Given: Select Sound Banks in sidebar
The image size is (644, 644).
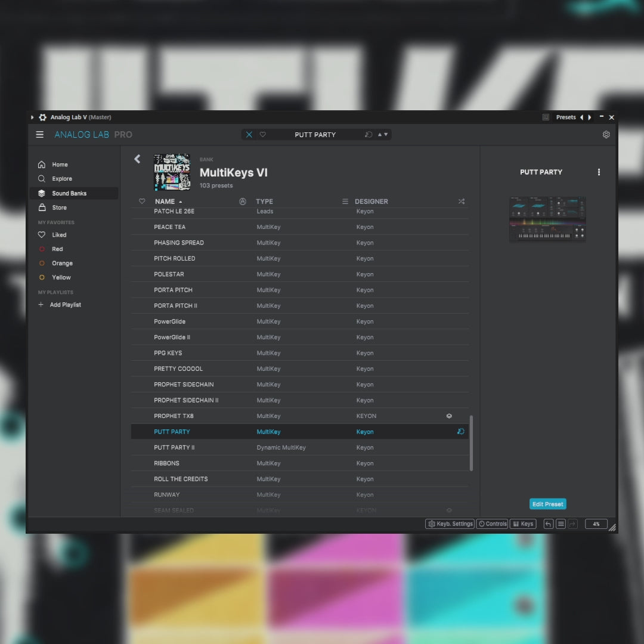Looking at the screenshot, I should click(74, 193).
